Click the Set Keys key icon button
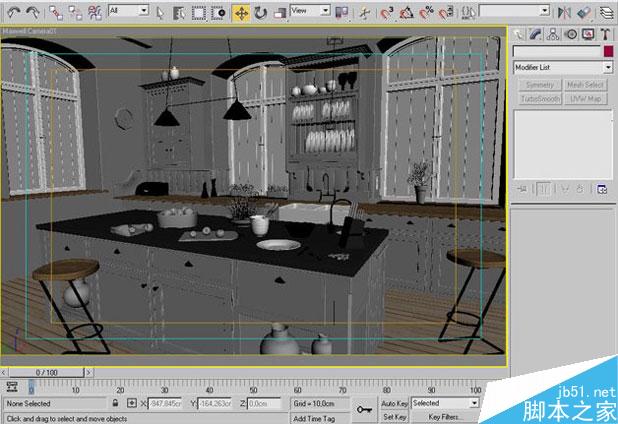Screen dimensions: 618x424 tap(364, 410)
